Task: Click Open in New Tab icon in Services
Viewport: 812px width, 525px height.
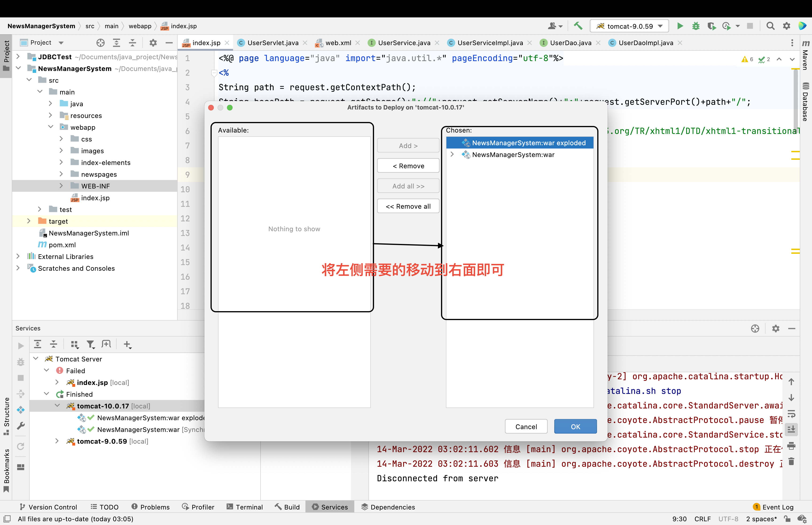Action: click(x=106, y=344)
